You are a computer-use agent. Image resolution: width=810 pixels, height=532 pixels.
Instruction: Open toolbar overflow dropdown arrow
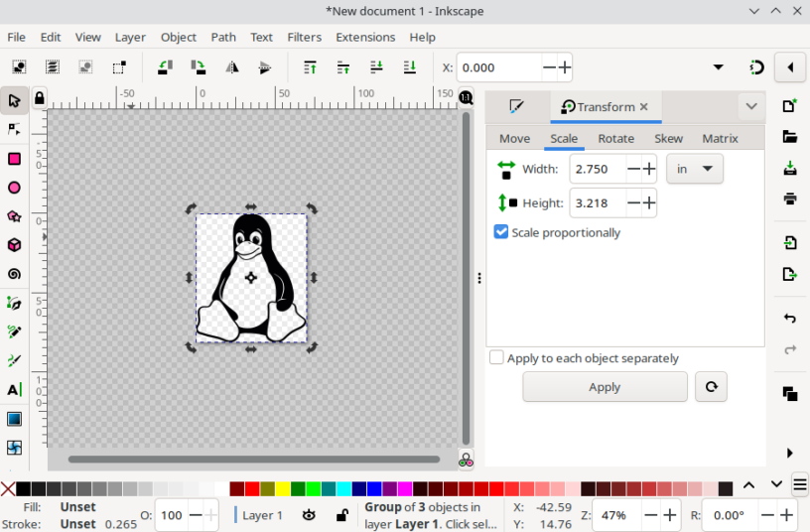[x=718, y=67]
